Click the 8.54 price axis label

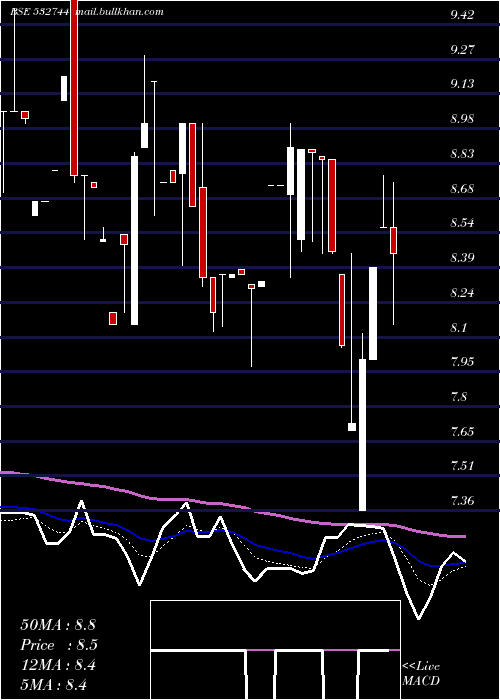point(462,223)
